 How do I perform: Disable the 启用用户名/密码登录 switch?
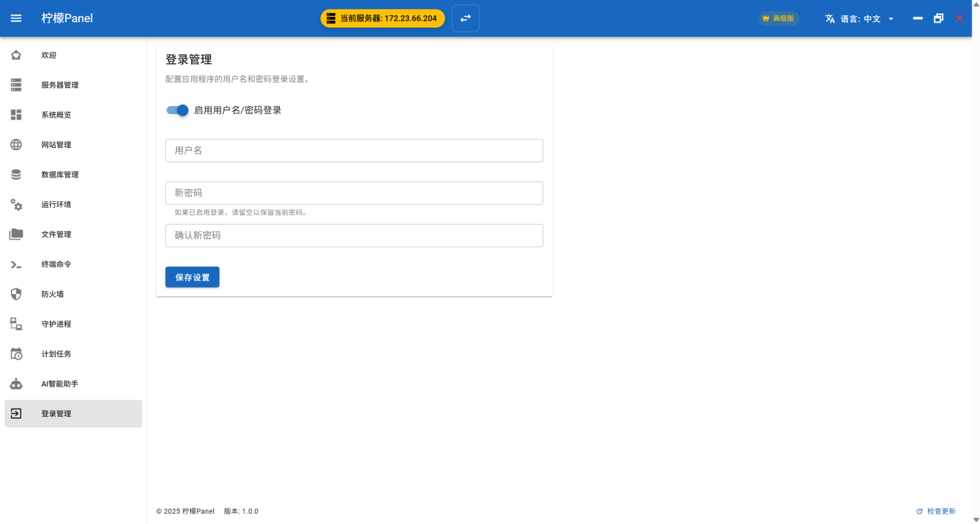tap(177, 110)
